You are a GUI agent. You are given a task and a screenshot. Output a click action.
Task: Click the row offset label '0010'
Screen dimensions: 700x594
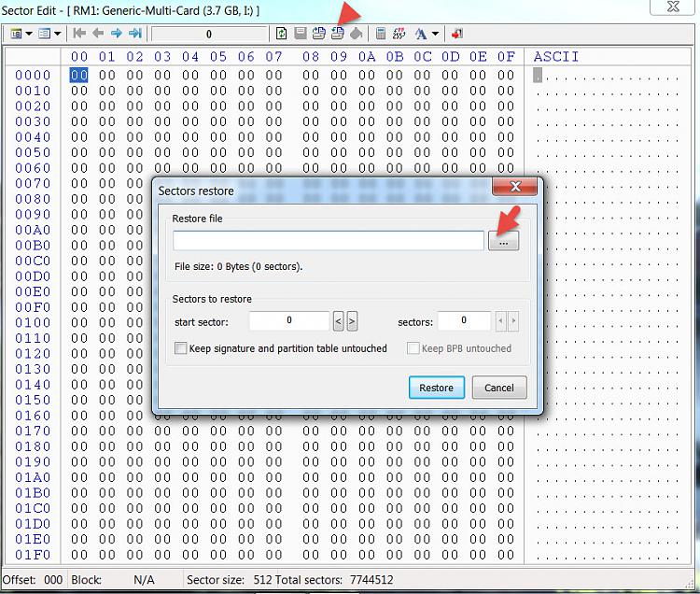(x=33, y=91)
